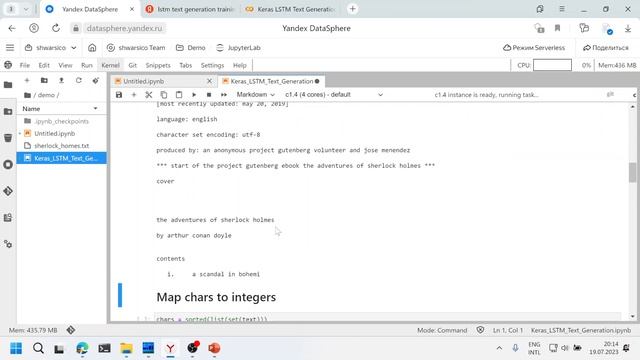The width and height of the screenshot is (640, 360).
Task: Open the file browser sidebar folder icon
Action: [x=8, y=85]
